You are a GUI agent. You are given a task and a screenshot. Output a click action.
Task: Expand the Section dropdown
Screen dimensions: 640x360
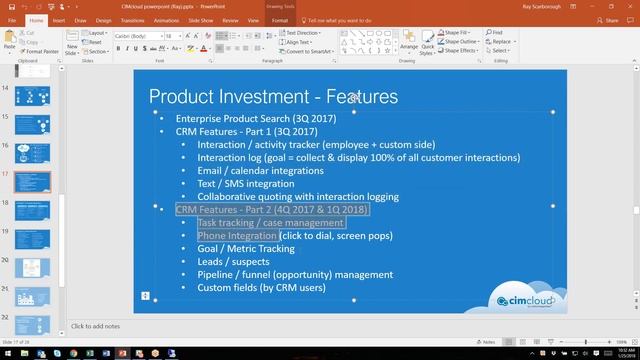point(96,51)
